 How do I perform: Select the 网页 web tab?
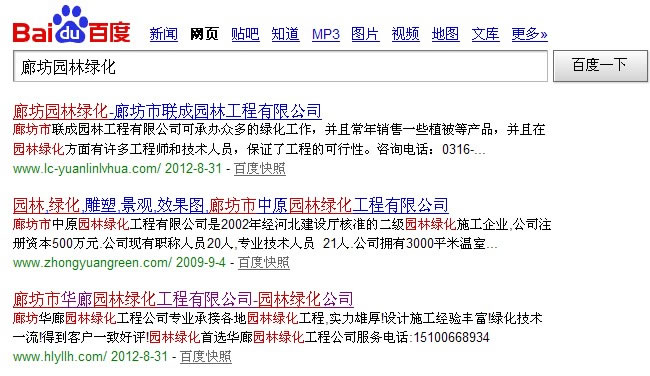pos(204,34)
